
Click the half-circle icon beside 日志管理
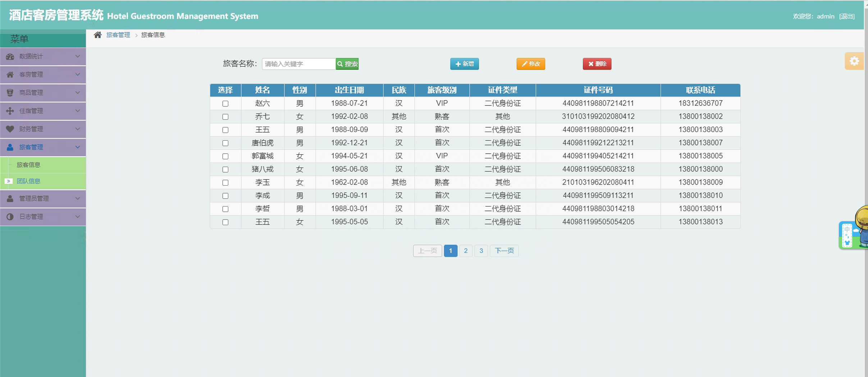click(x=10, y=217)
